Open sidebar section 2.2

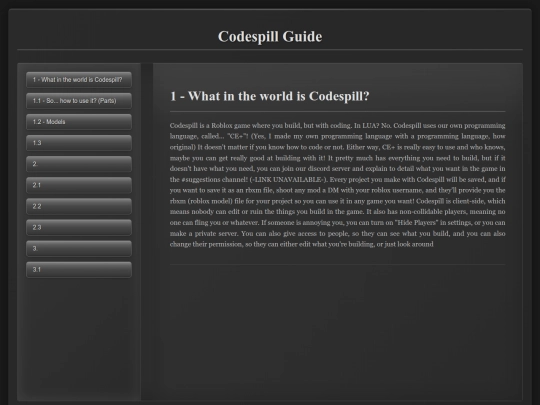(x=79, y=206)
